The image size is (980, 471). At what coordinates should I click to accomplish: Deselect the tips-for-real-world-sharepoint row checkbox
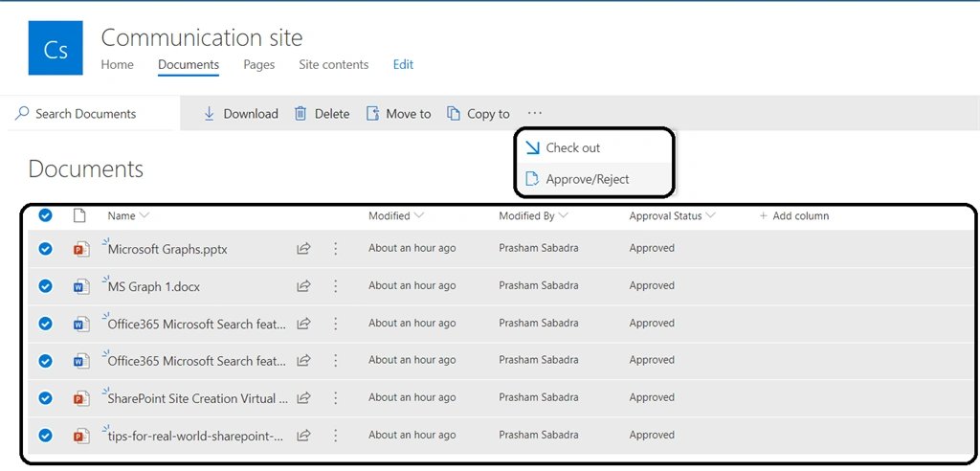tap(45, 436)
